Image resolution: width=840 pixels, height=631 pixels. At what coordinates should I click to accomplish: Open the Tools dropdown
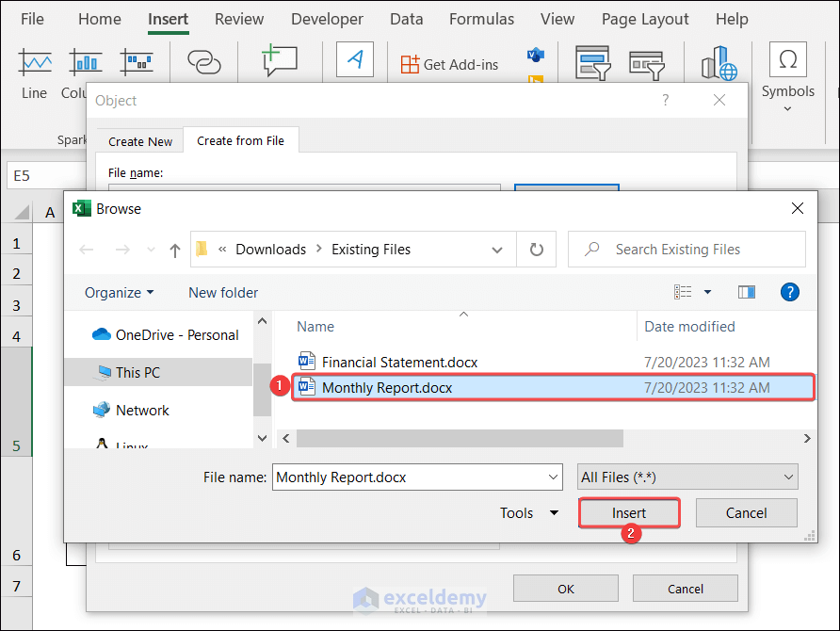tap(528, 513)
